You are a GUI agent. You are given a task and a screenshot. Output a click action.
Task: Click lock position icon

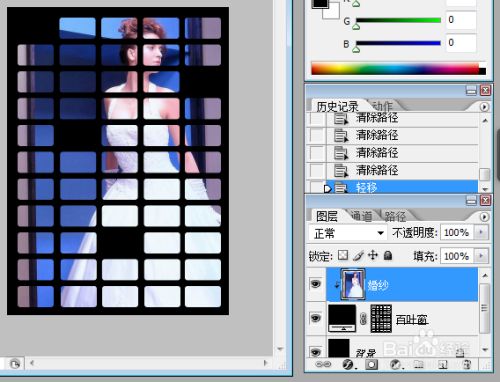(x=373, y=256)
